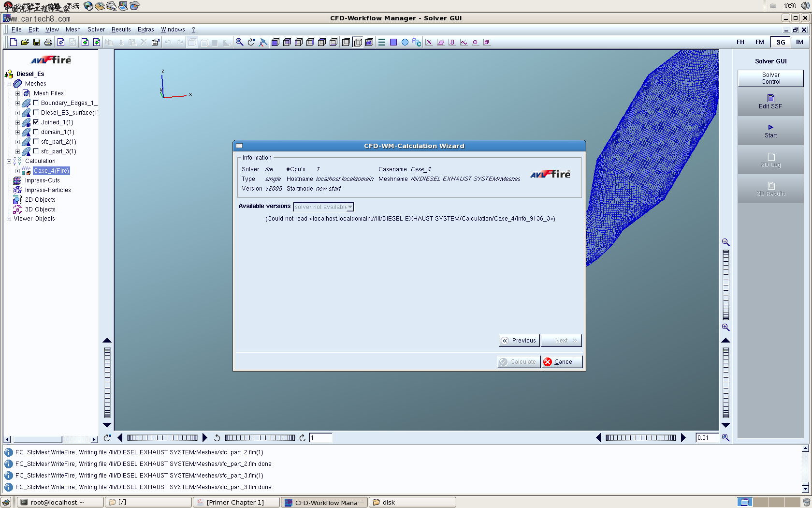This screenshot has width=812, height=508.
Task: Click the right zoom slider track
Action: tap(725, 285)
